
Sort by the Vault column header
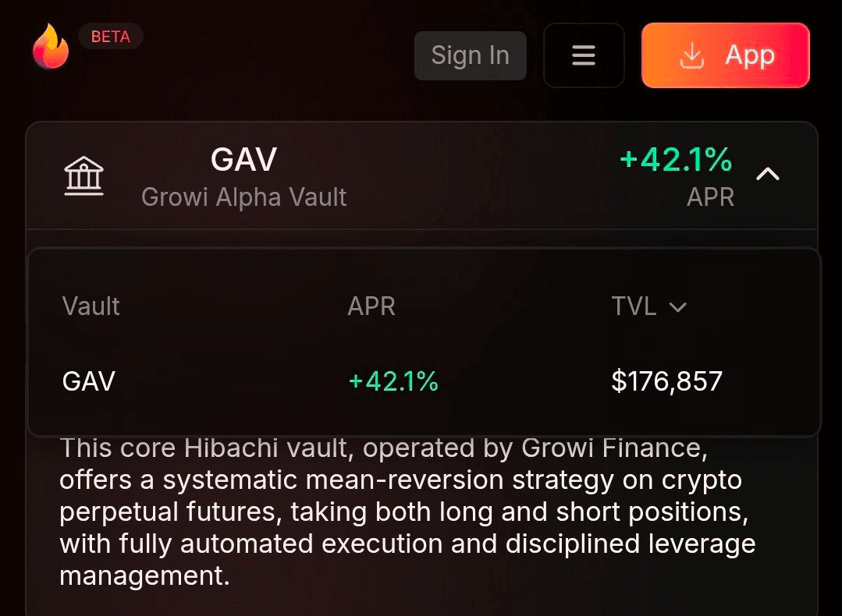(x=91, y=306)
